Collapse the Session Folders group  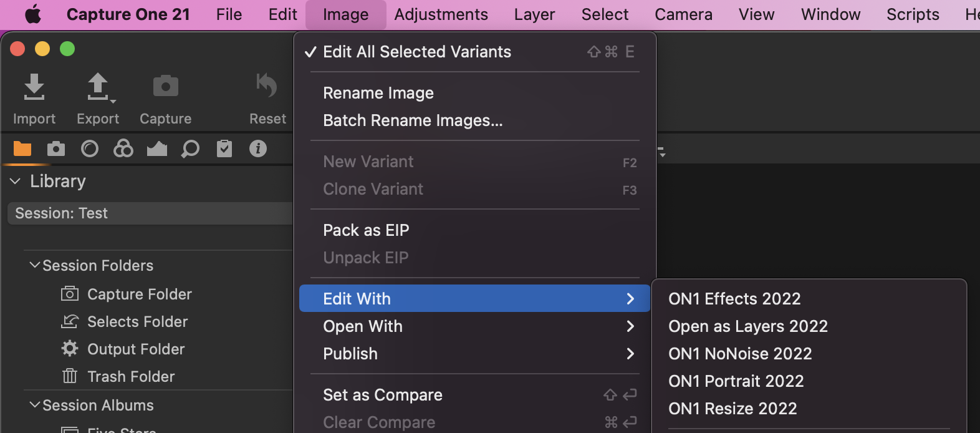click(x=35, y=266)
